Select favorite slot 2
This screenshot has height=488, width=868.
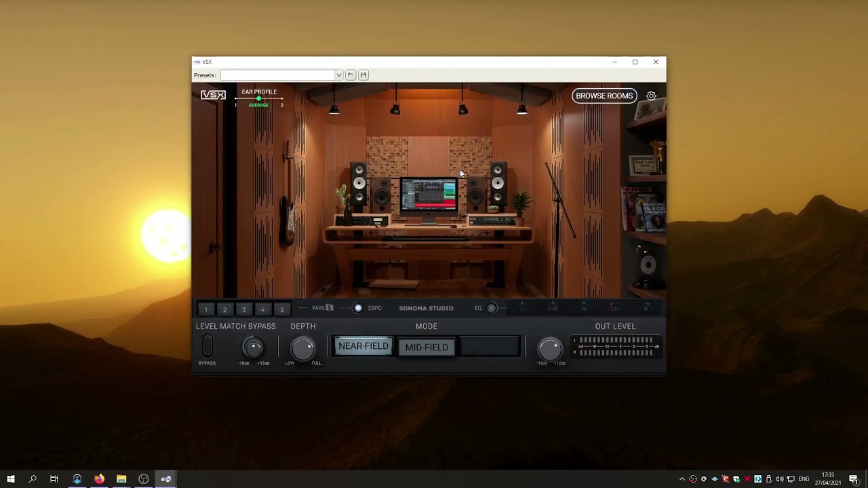point(225,309)
